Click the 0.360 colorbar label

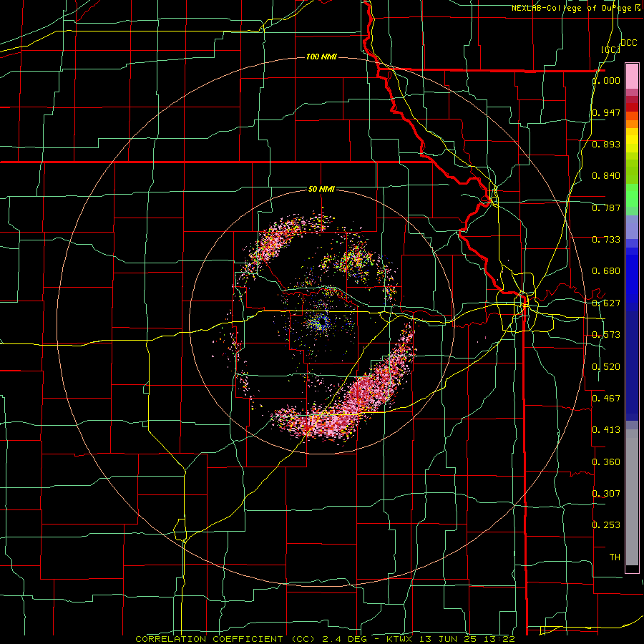[606, 462]
